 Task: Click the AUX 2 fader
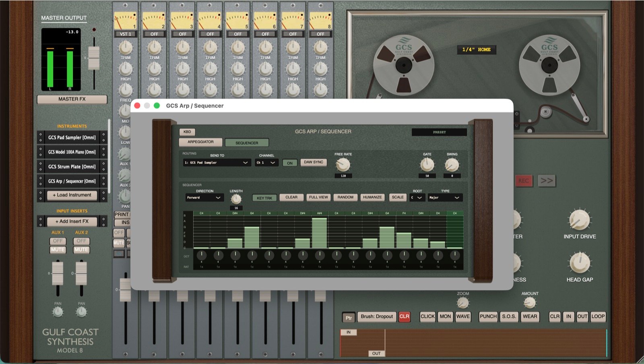point(81,273)
